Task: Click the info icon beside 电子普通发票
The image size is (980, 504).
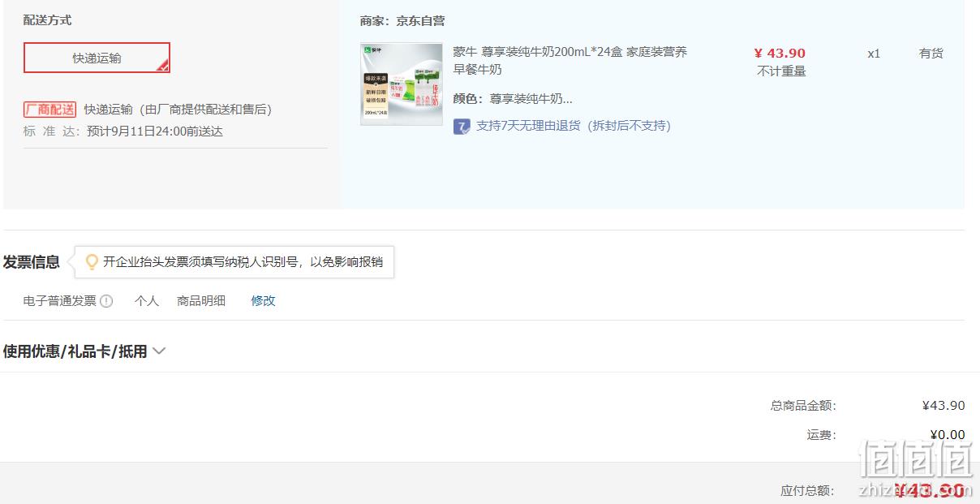Action: point(106,301)
